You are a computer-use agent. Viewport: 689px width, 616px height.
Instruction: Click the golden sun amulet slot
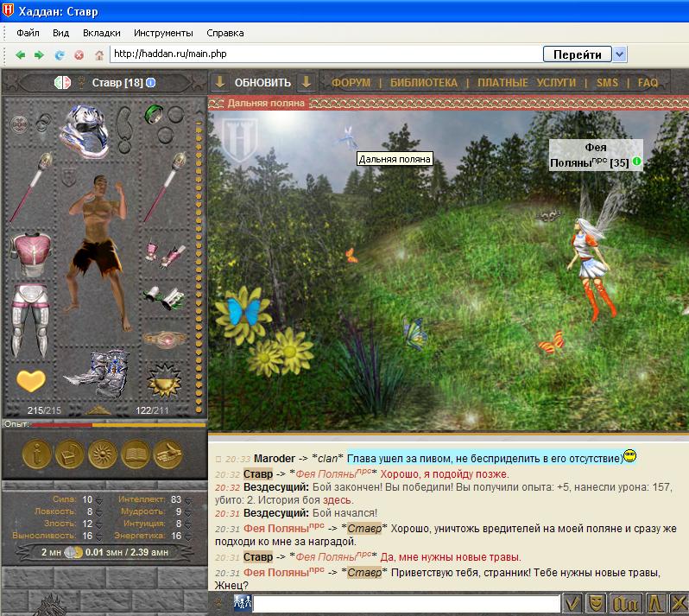[x=164, y=379]
